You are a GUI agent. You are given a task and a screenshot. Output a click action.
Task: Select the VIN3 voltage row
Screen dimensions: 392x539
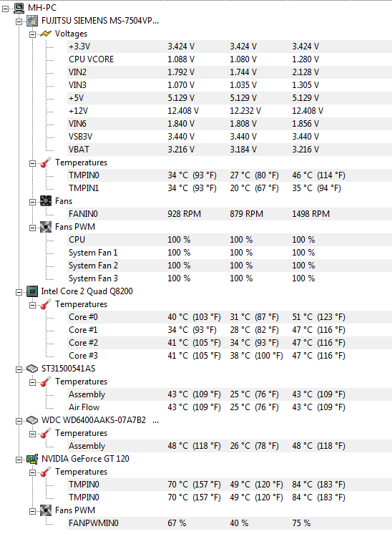click(x=230, y=85)
